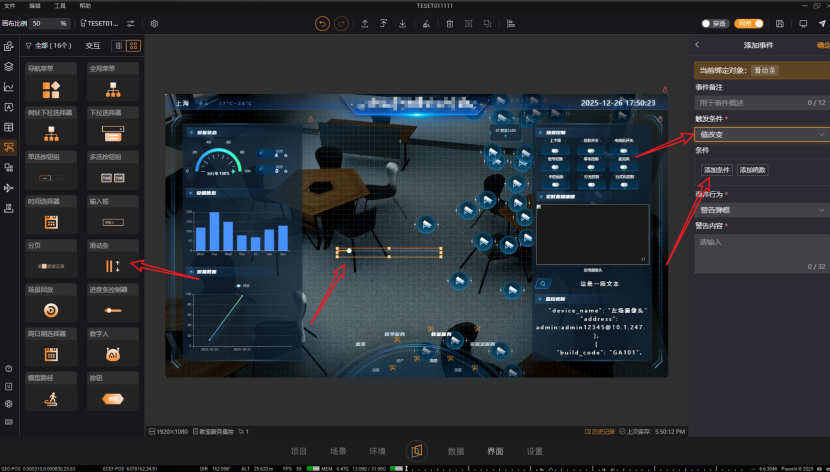Screen dimensions: 830x472
Task: Open the 文件 menu
Action: click(10, 6)
